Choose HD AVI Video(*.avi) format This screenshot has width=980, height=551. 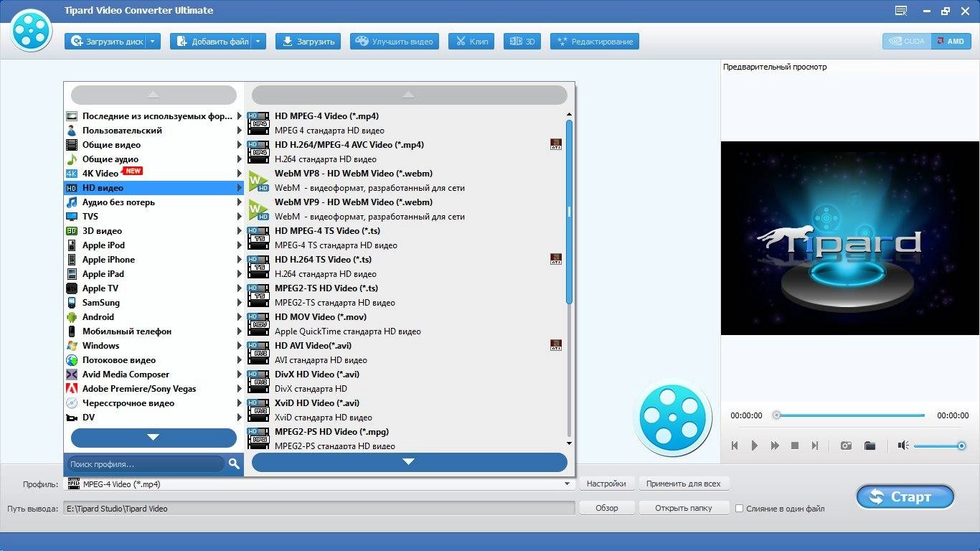pos(405,352)
